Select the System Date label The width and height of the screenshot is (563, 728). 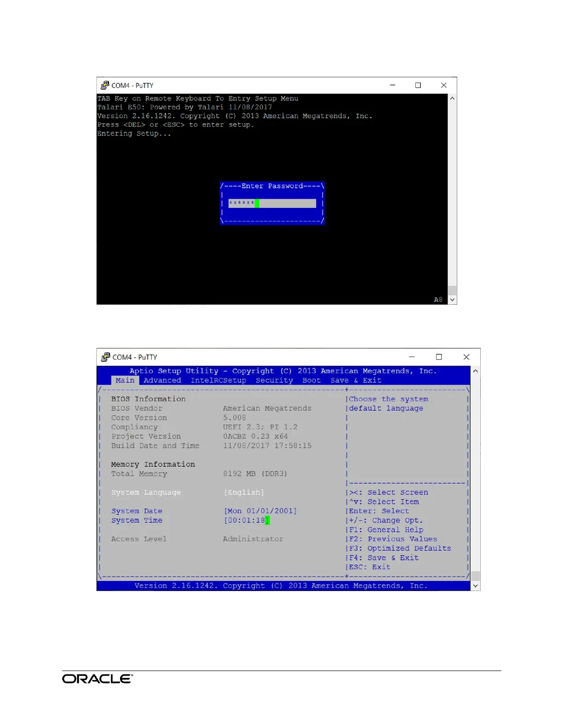137,511
